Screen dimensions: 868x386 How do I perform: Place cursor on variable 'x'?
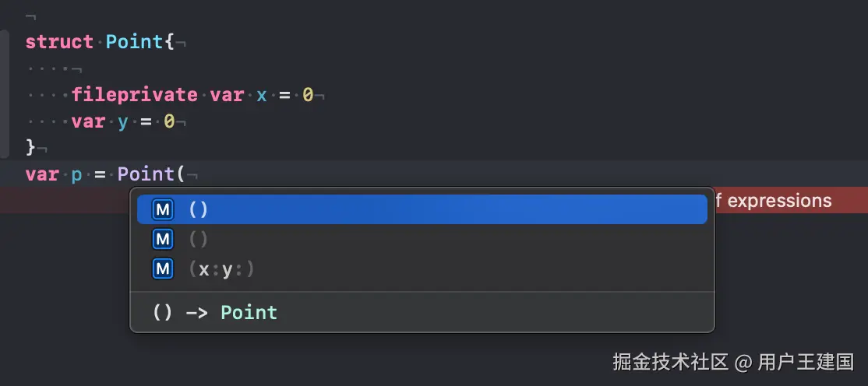pos(262,95)
